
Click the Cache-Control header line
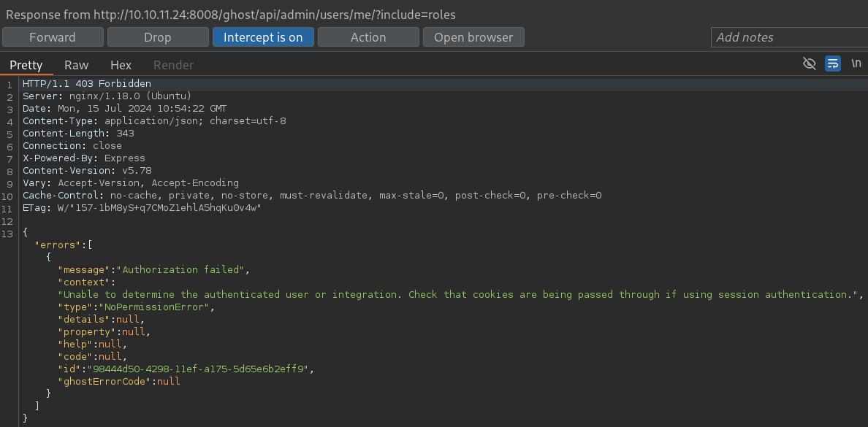coord(312,195)
